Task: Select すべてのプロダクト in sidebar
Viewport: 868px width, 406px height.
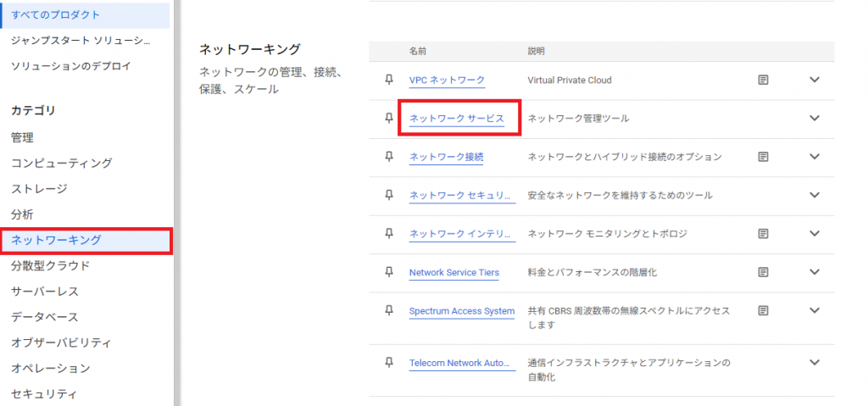Action: coord(86,15)
